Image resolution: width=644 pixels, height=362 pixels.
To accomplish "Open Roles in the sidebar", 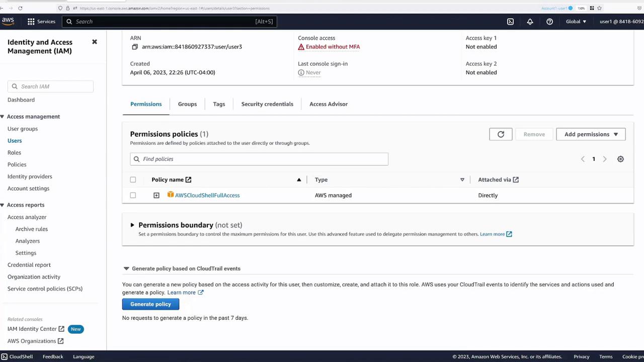I will pos(14,153).
